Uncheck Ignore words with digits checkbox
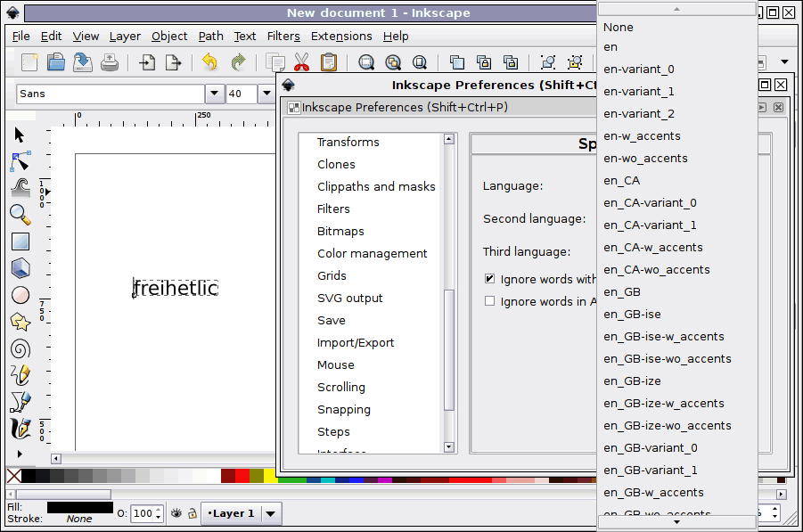The height and width of the screenshot is (532, 803). coord(489,279)
